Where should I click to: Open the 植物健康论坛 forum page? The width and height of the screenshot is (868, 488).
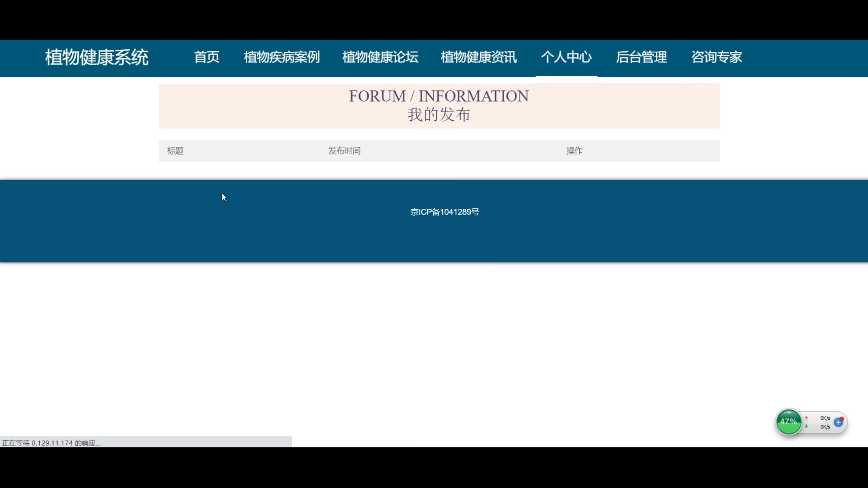pyautogui.click(x=380, y=57)
